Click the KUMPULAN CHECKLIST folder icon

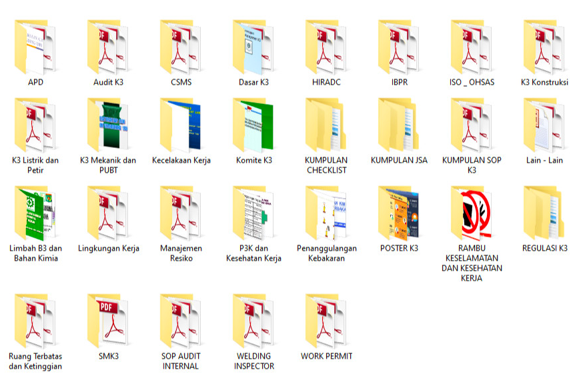click(326, 125)
